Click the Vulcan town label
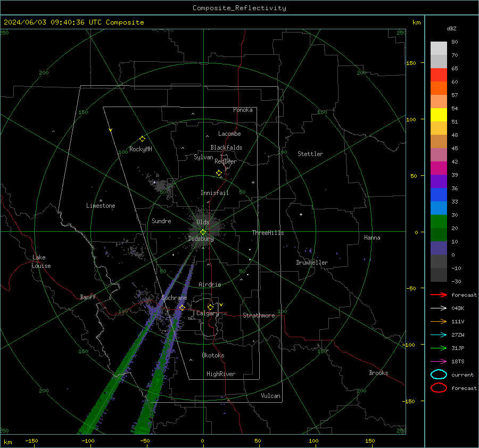Screen dimensions: 479x448 click(x=270, y=396)
